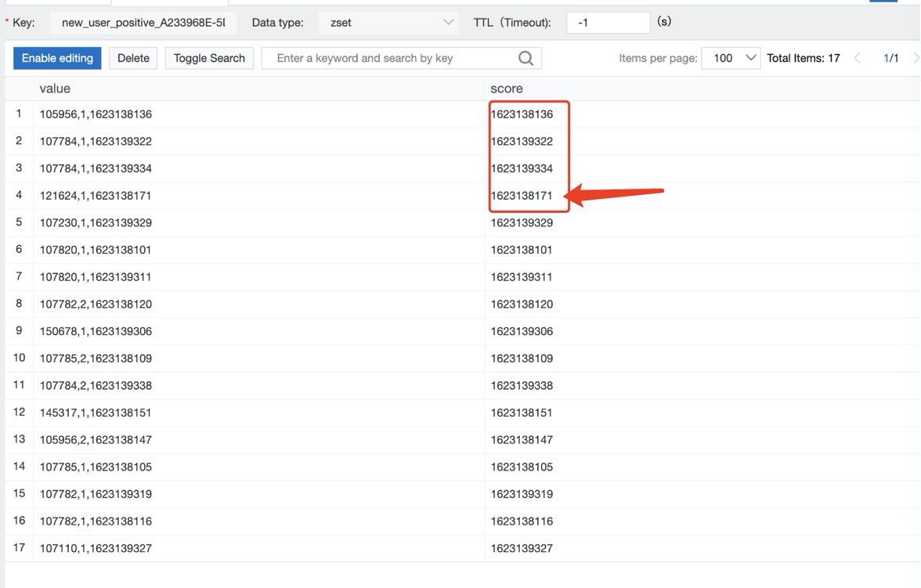Click score cell 1623139311 in row 7
This screenshot has height=588, width=921.
click(522, 276)
